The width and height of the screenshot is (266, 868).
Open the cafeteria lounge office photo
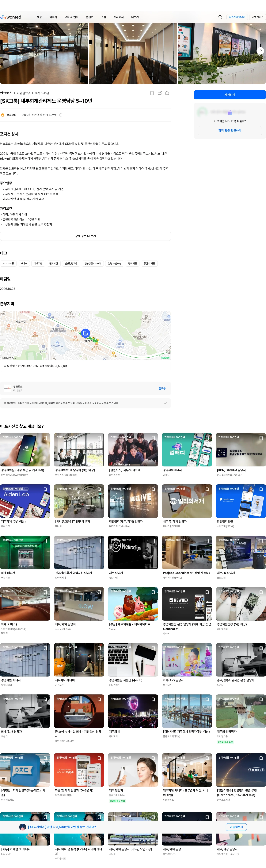click(44, 53)
